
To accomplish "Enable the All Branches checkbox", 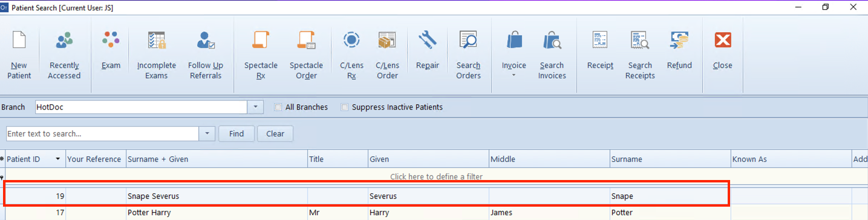I will coord(278,107).
